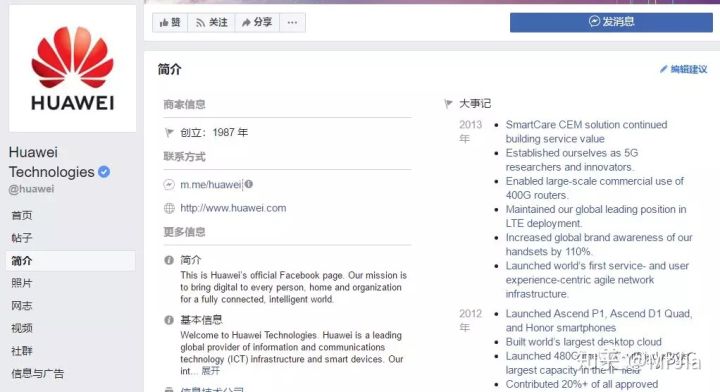This screenshot has height=392, width=720.
Task: Select the 简介 (About) sidebar tab
Action: (71, 261)
